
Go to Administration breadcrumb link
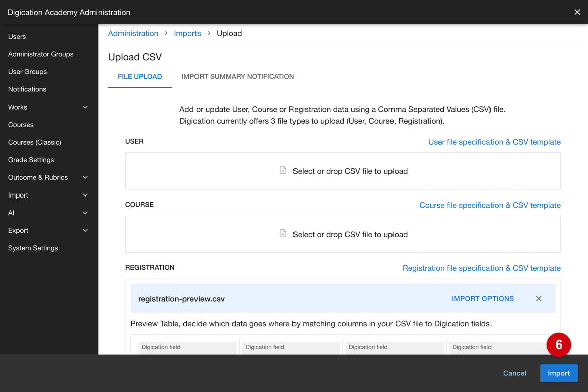133,33
